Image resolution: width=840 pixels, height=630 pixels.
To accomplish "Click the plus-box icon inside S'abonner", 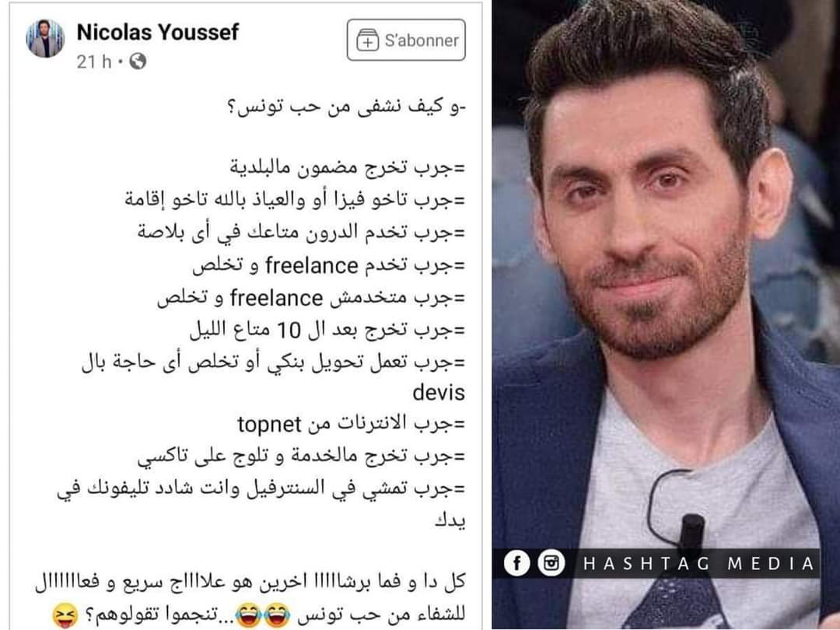I will point(367,40).
